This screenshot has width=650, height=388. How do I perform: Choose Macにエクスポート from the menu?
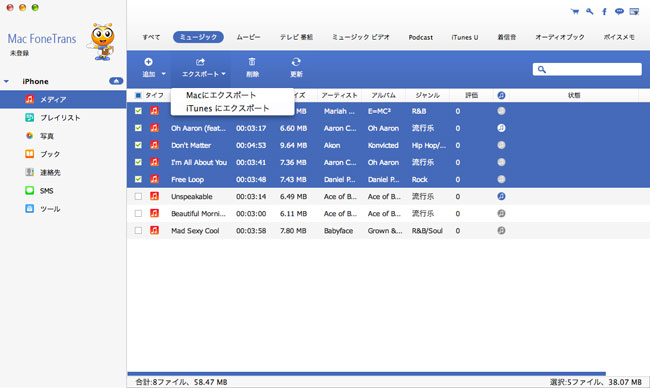pyautogui.click(x=221, y=95)
